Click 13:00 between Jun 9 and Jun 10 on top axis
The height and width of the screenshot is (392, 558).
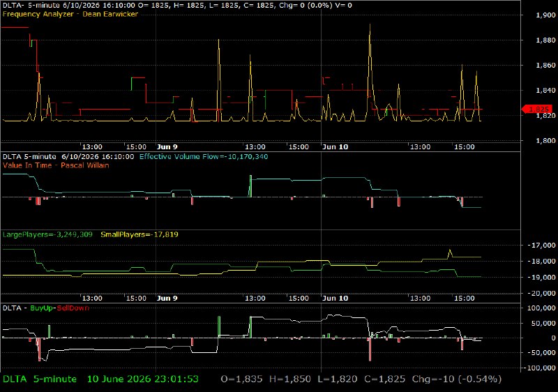[255, 147]
